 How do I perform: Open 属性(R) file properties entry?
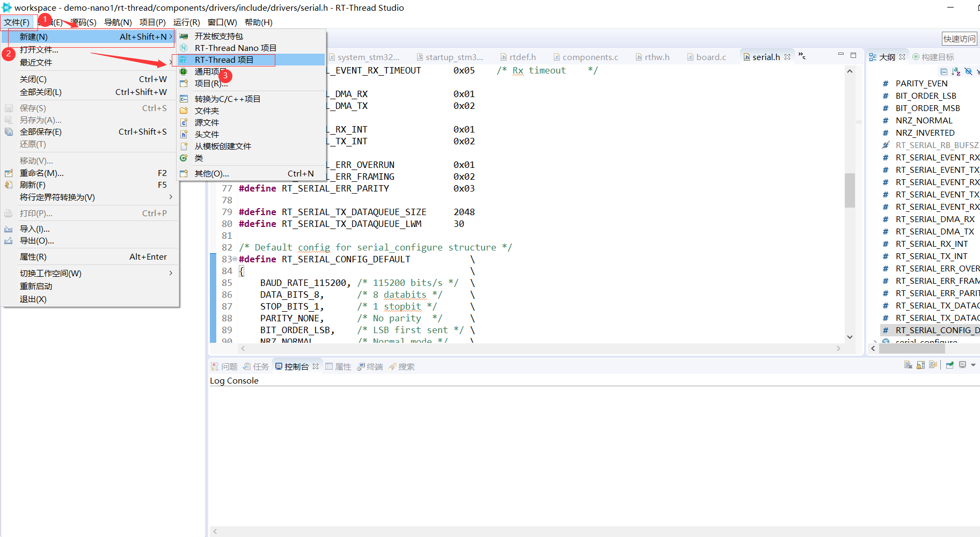[x=90, y=256]
